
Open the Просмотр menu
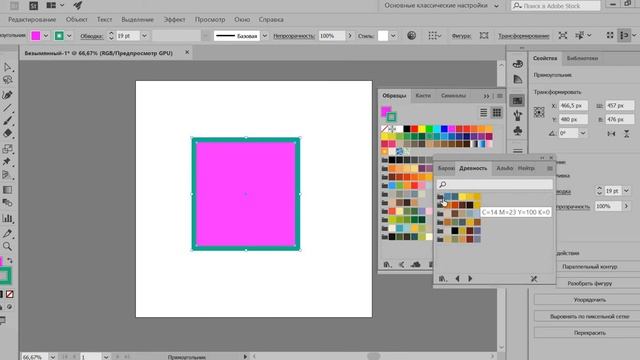click(x=210, y=20)
